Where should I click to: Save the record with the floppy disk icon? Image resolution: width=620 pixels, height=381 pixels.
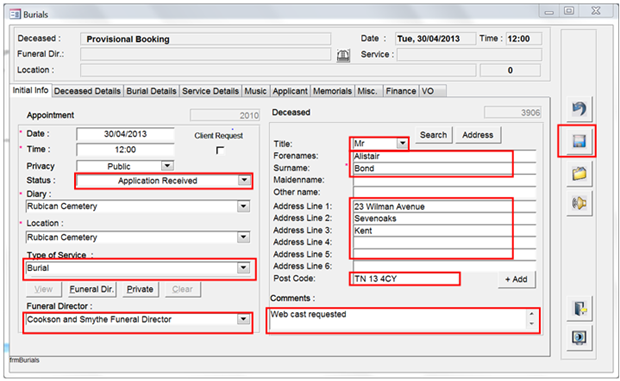point(579,141)
